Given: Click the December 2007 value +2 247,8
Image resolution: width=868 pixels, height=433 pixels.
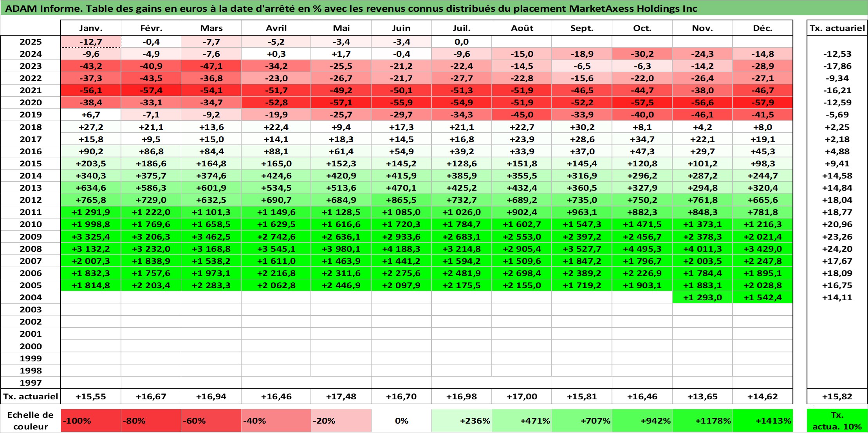Looking at the screenshot, I should click(x=763, y=261).
